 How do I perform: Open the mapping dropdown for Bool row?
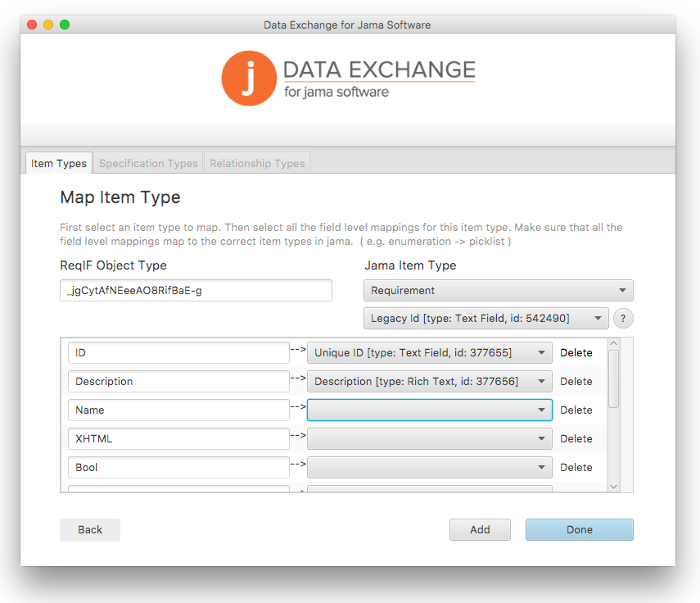[430, 467]
